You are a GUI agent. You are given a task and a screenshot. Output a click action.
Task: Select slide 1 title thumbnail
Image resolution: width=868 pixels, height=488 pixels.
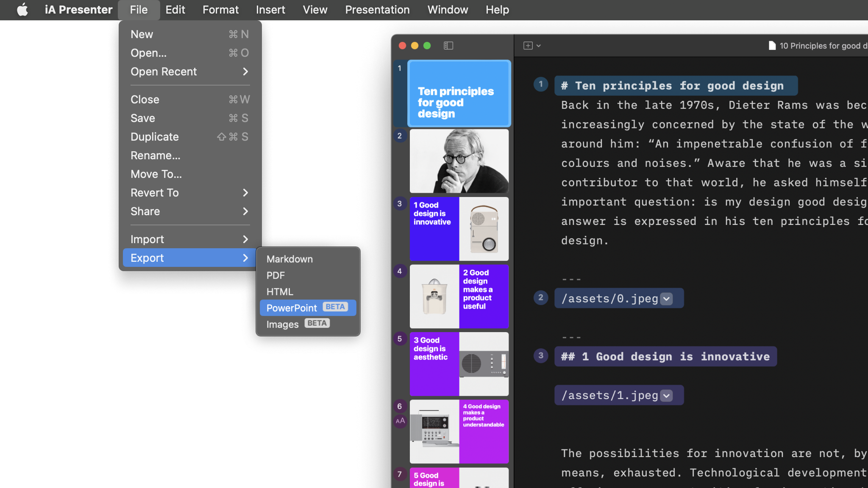coord(459,94)
